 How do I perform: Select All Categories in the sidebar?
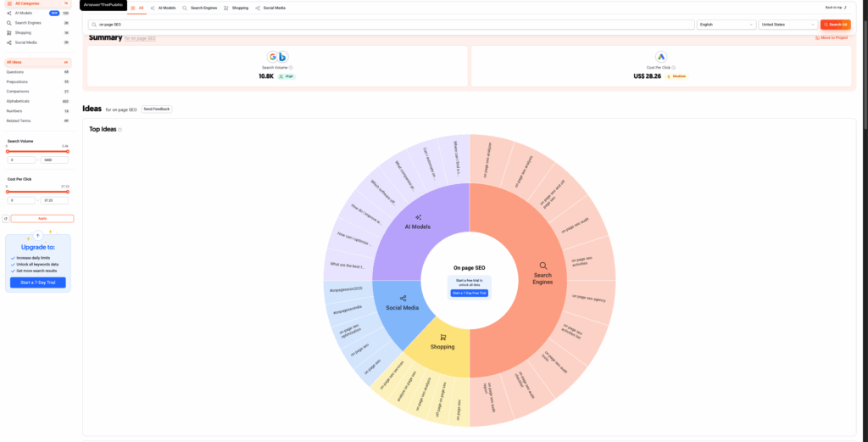point(37,3)
